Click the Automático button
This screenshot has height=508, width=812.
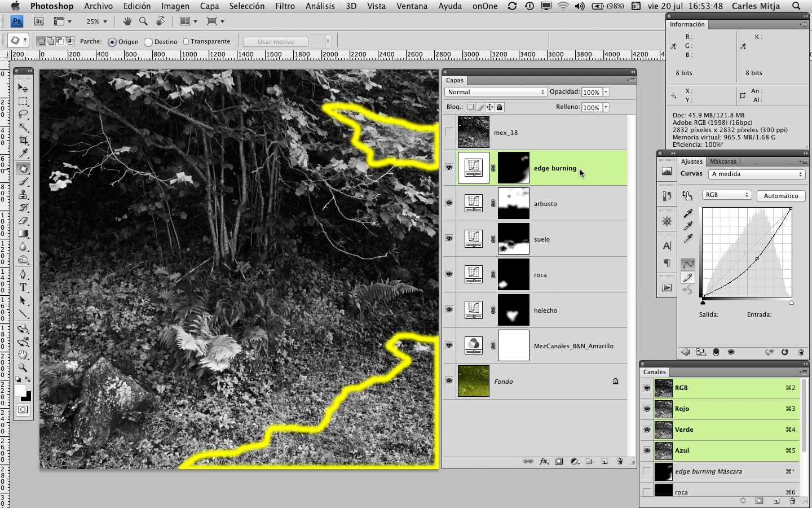[780, 196]
